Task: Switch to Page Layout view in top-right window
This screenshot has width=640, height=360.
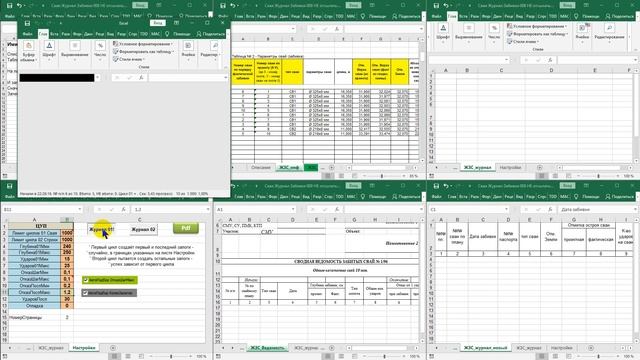Action: click(x=555, y=176)
